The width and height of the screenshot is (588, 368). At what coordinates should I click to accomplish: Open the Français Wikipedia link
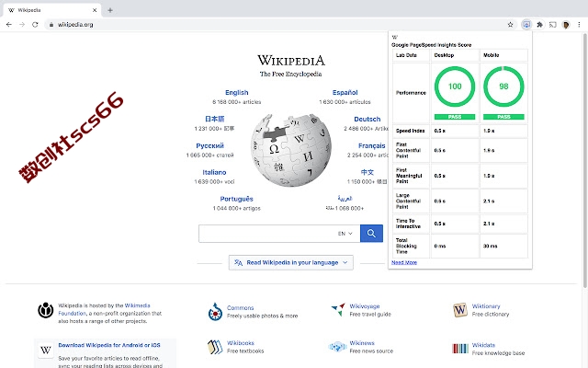coord(371,145)
